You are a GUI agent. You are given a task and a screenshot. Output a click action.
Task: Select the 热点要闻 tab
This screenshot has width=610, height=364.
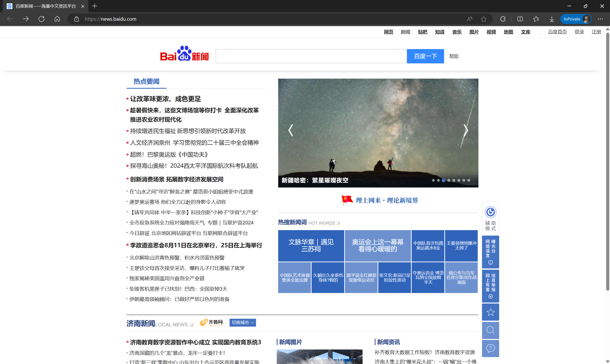[x=147, y=81]
